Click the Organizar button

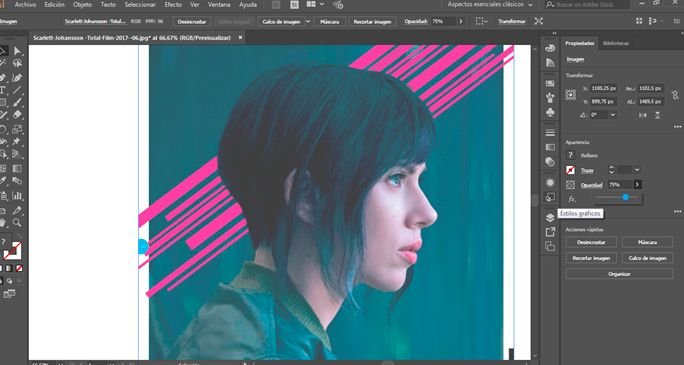click(619, 274)
